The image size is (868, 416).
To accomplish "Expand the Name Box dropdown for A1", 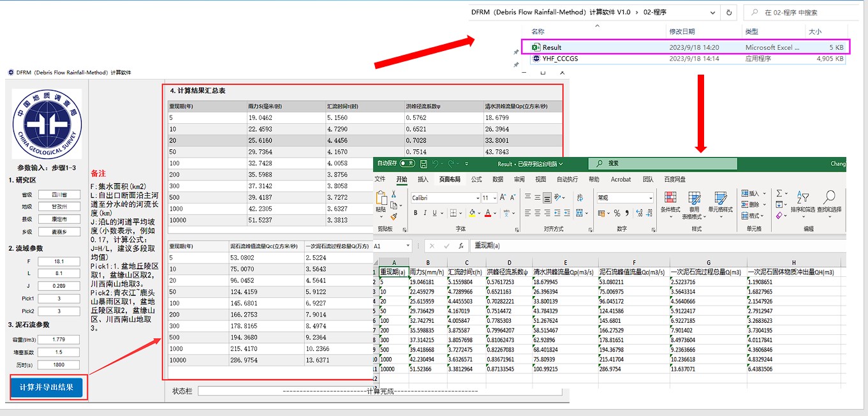I will click(408, 246).
